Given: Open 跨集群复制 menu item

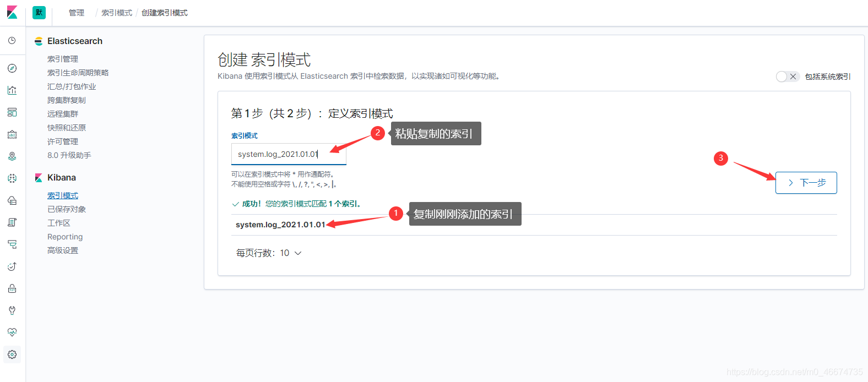Looking at the screenshot, I should pos(67,100).
